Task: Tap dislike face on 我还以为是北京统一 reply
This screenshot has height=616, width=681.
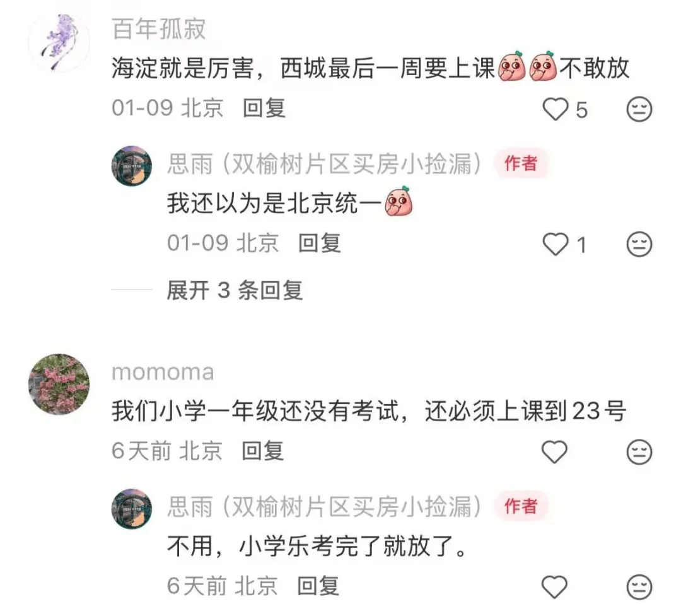Action: point(639,244)
